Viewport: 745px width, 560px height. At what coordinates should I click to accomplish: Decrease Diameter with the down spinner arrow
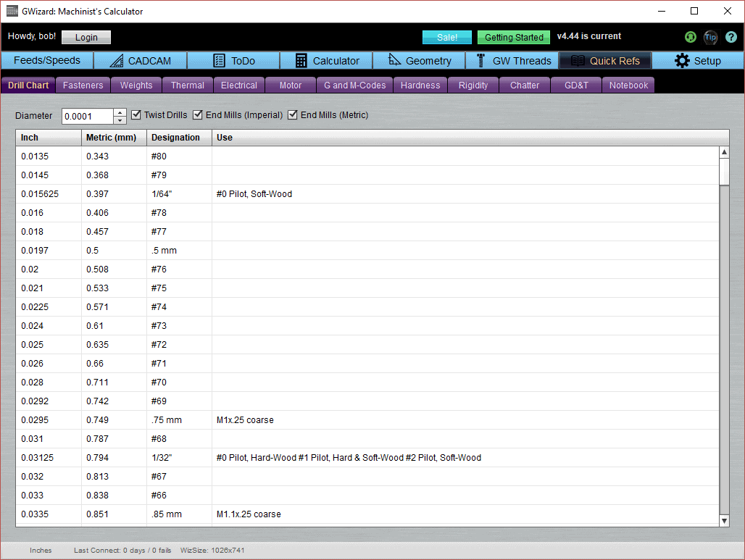(x=120, y=120)
